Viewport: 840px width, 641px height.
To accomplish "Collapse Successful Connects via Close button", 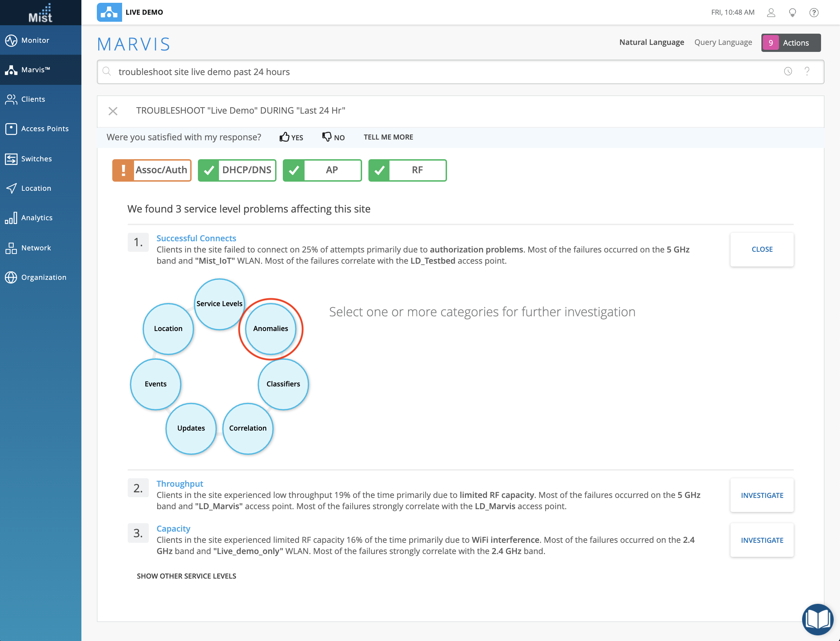I will [761, 250].
